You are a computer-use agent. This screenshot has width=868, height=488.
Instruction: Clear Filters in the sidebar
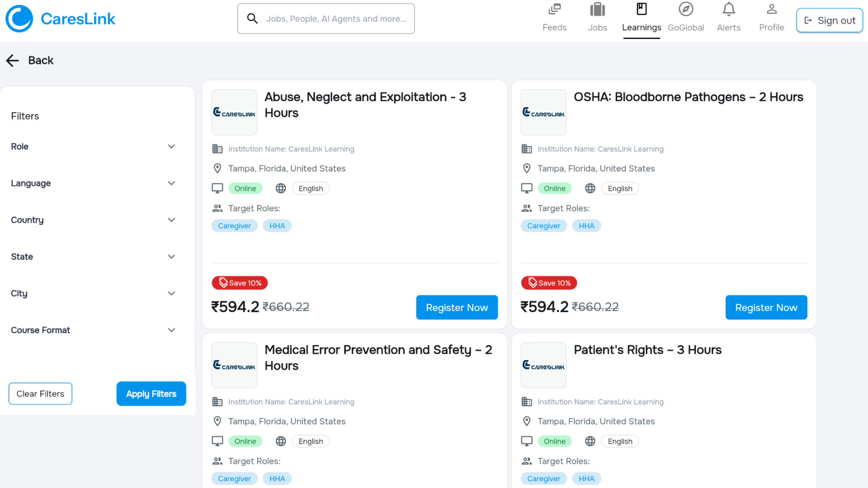pyautogui.click(x=40, y=394)
